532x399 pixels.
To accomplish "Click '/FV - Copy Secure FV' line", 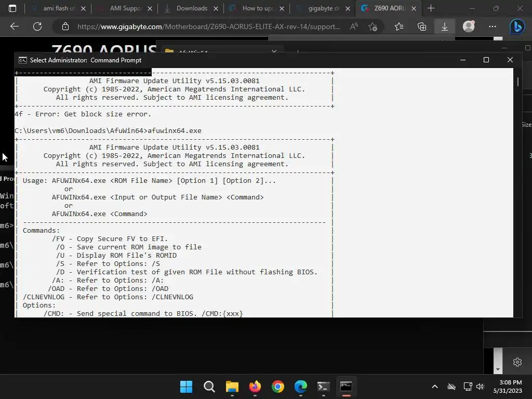I will click(x=110, y=239).
